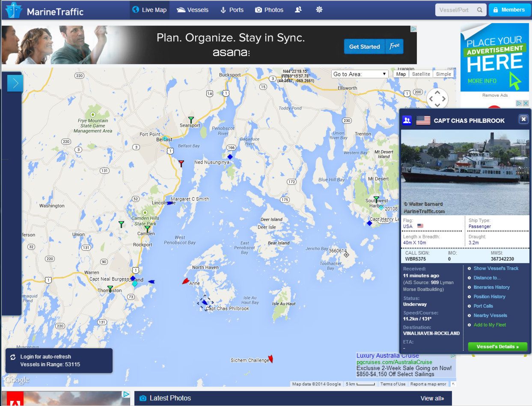Viewport: 532px width, 406px height.
Task: Open the Show Vessel's Track link
Action: pyautogui.click(x=496, y=268)
